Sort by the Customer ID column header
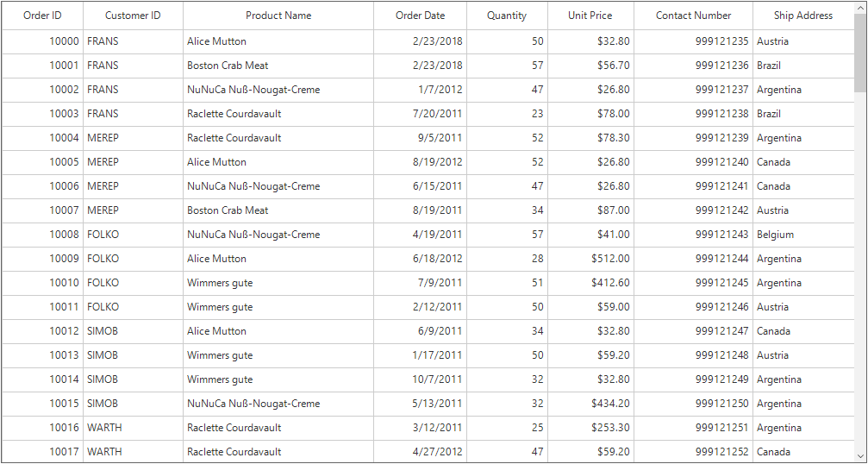Image resolution: width=868 pixels, height=464 pixels. tap(133, 16)
